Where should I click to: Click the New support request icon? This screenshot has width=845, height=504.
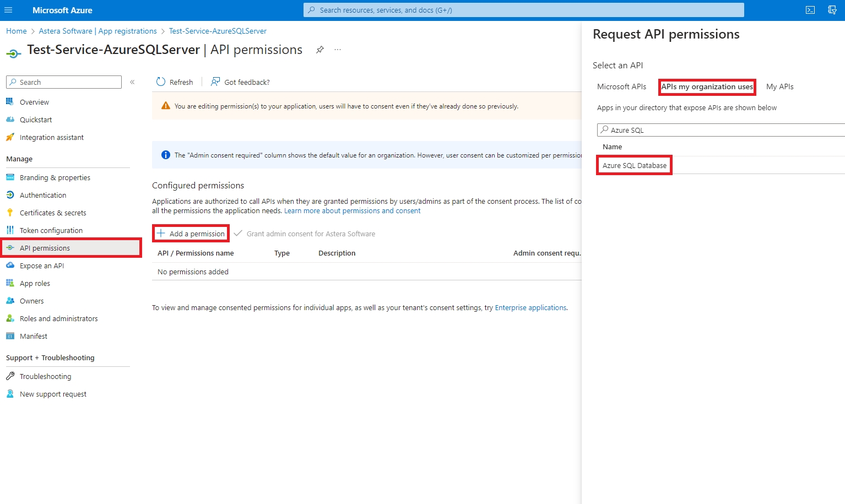pyautogui.click(x=10, y=394)
